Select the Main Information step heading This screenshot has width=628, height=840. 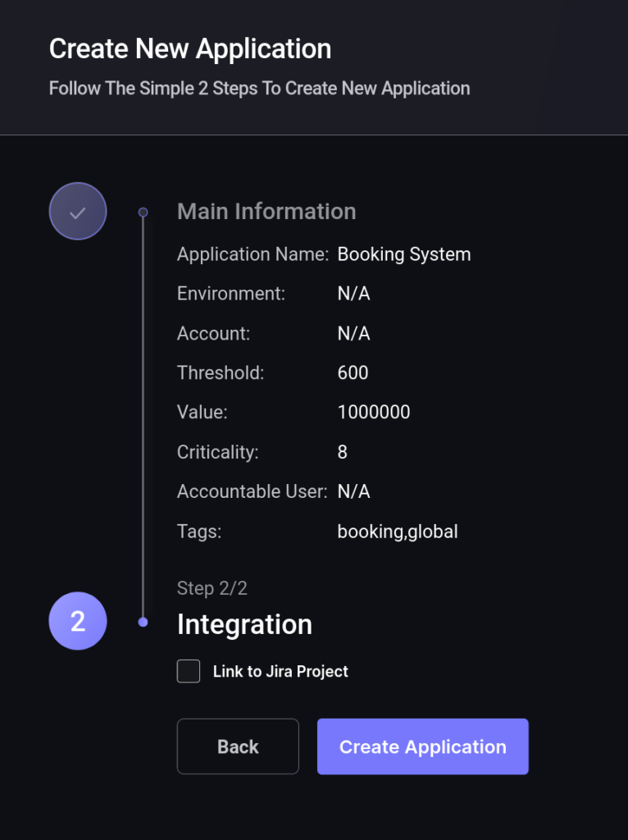click(x=266, y=211)
